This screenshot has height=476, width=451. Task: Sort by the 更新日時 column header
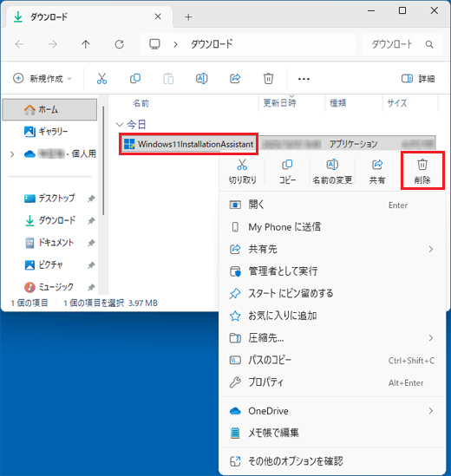pyautogui.click(x=279, y=103)
